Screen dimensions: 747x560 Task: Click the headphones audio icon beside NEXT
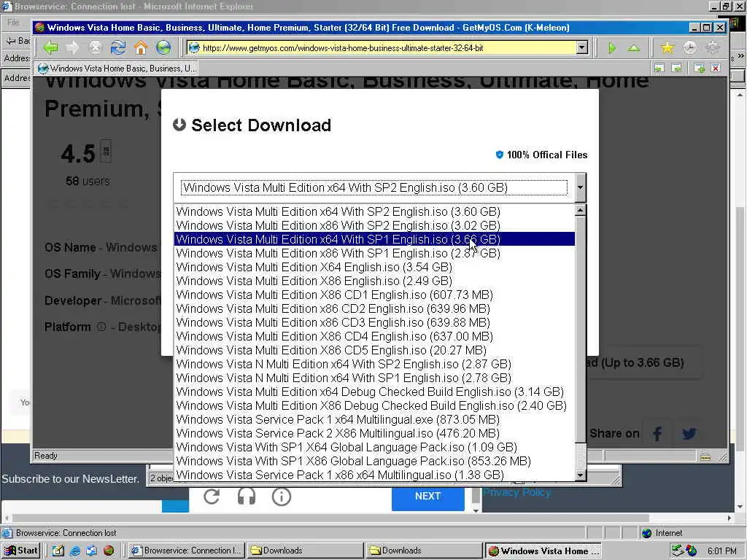pyautogui.click(x=247, y=497)
